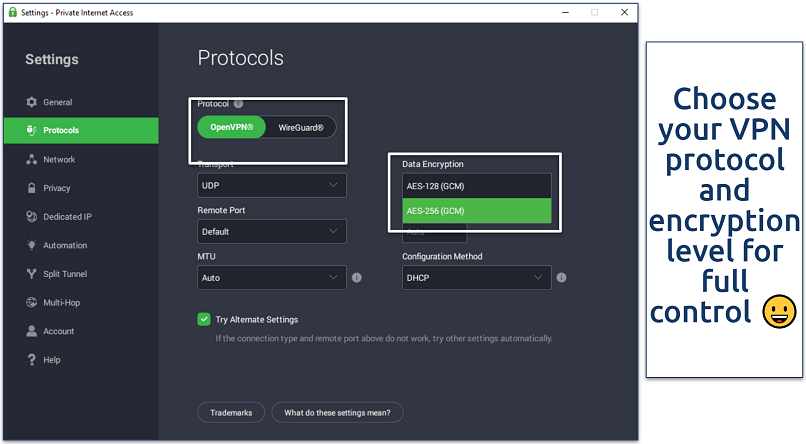Choose AES-256 (GCM) encryption option
This screenshot has height=444, width=806.
coord(477,211)
